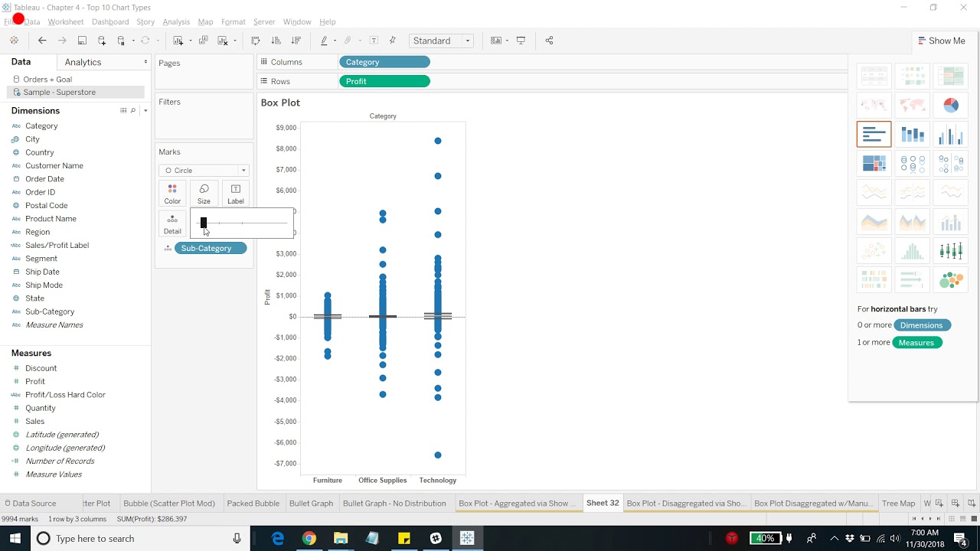The width and height of the screenshot is (980, 551).
Task: Toggle Pause Auto Updates in toolbar
Action: [x=122, y=41]
